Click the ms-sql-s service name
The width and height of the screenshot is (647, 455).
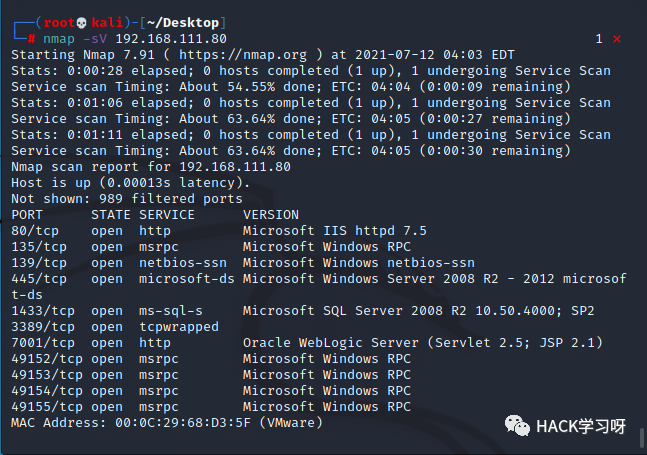[x=171, y=311]
